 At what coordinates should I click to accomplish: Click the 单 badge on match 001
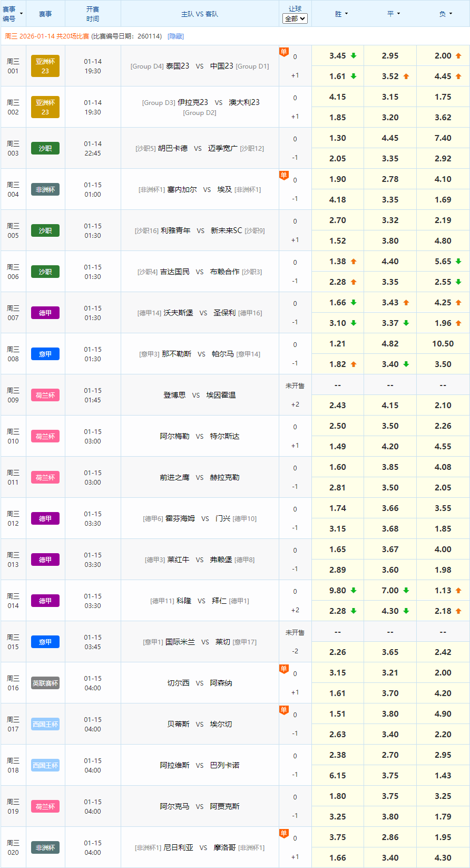tap(284, 52)
